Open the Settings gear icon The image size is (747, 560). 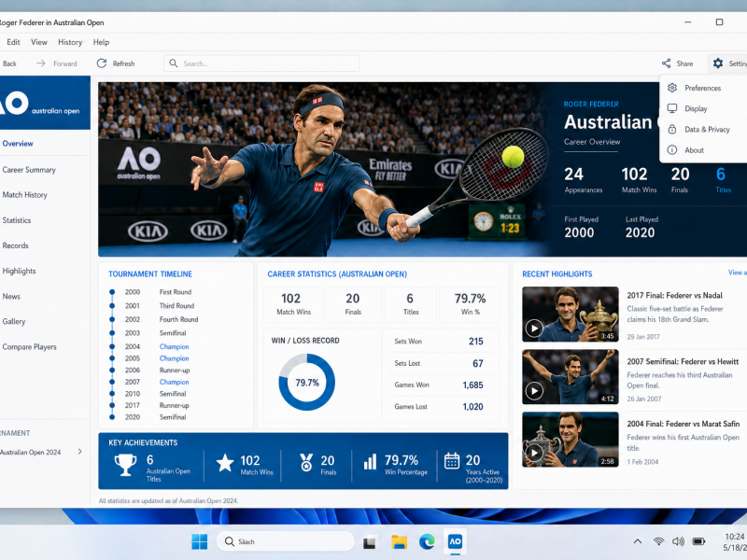point(718,63)
